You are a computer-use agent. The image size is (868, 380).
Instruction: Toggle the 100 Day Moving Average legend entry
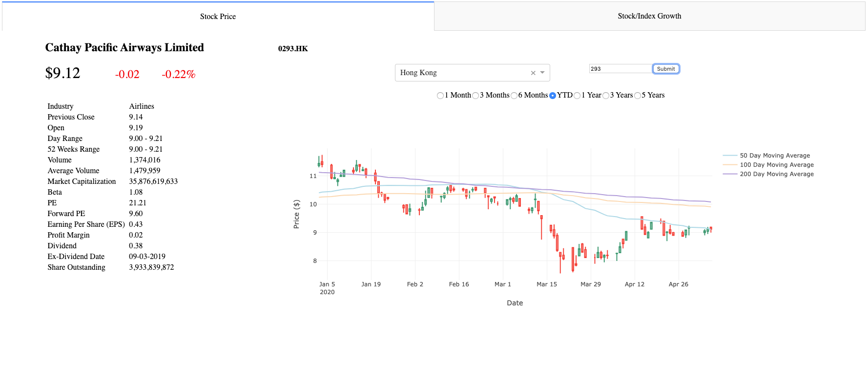[x=768, y=165]
